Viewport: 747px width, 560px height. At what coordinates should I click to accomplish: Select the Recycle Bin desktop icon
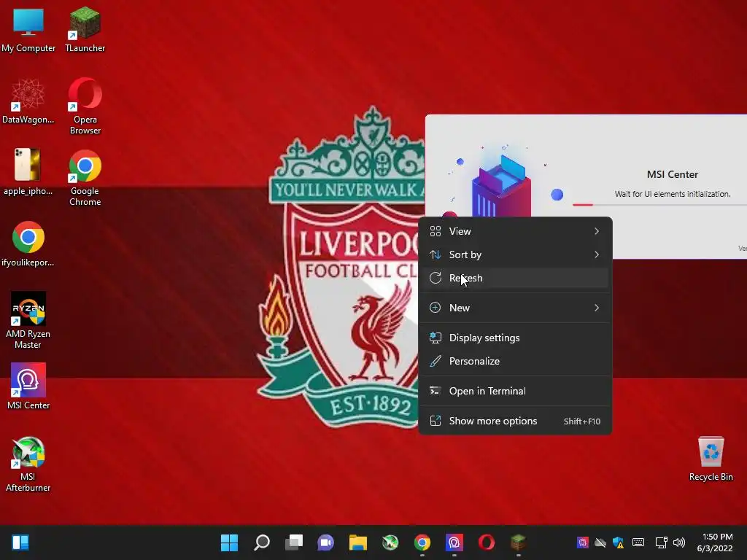coord(711,459)
